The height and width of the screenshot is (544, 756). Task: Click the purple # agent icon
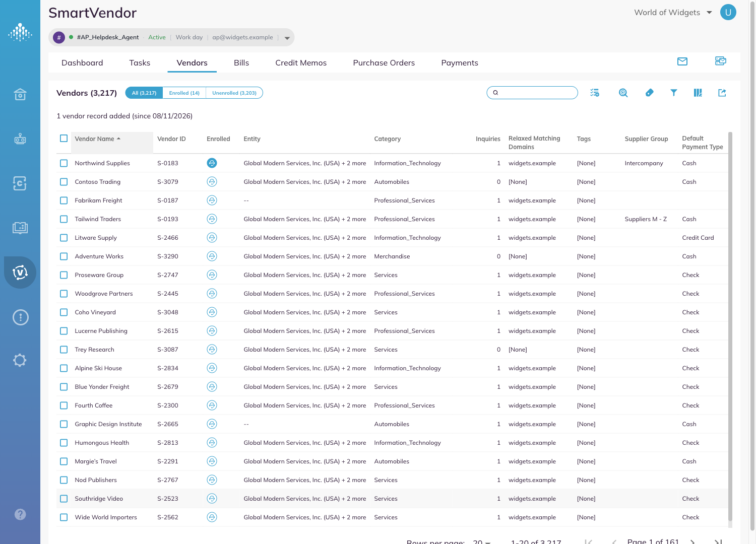coord(59,37)
